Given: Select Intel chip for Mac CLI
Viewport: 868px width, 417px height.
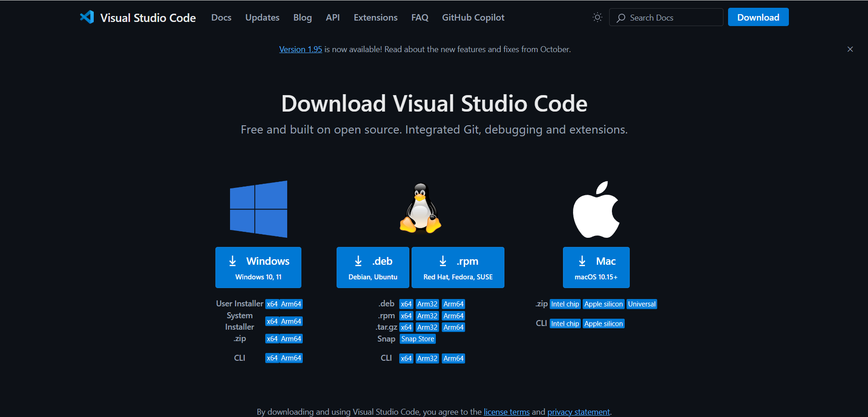Looking at the screenshot, I should pos(565,324).
